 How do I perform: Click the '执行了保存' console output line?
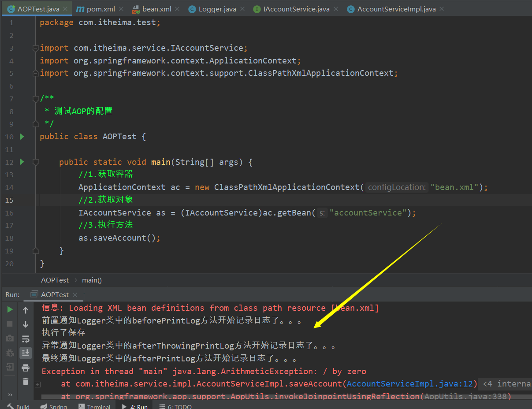pos(63,333)
